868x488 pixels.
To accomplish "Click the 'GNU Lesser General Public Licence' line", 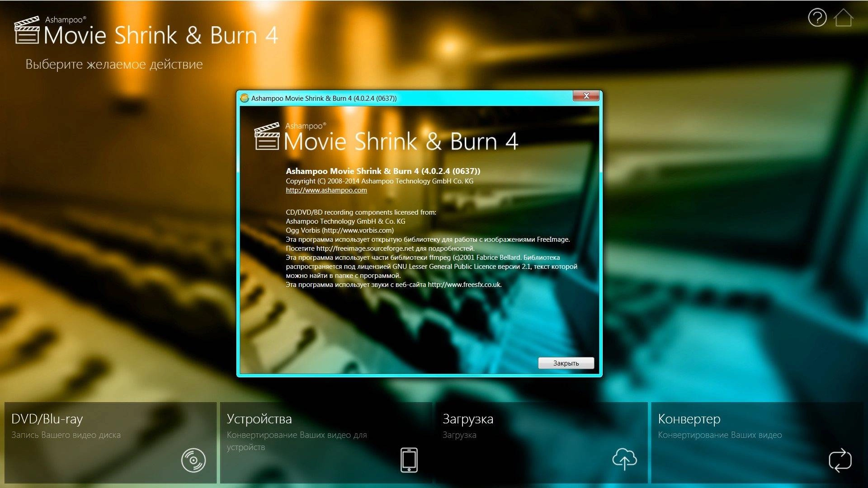I will [x=431, y=267].
